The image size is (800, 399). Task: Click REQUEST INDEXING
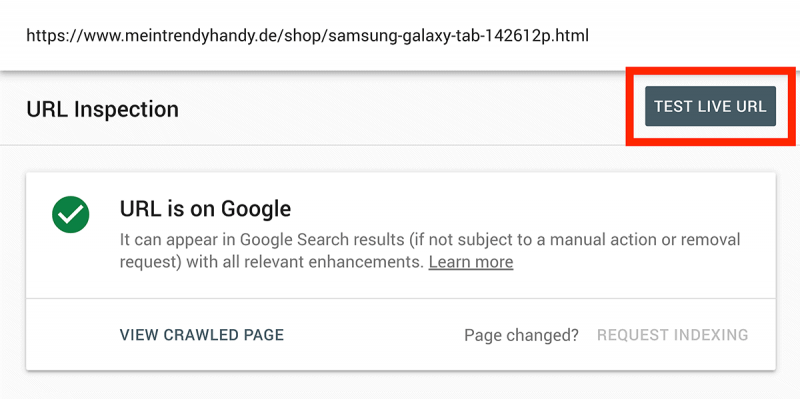672,335
